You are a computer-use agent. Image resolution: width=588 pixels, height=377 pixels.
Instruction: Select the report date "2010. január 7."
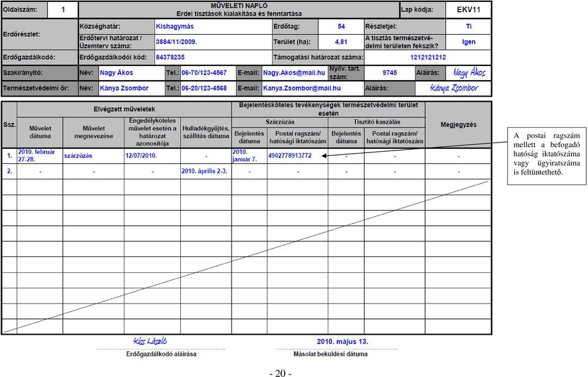click(245, 155)
